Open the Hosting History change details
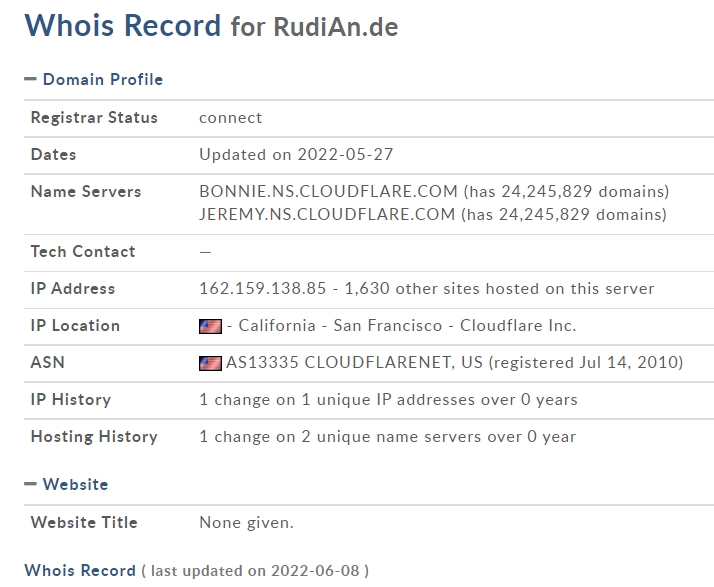714x587 pixels. 388,436
